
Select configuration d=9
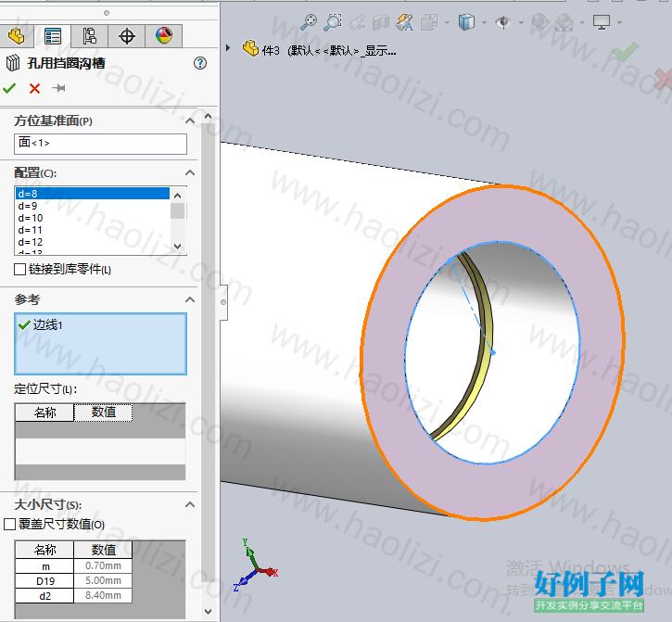(x=93, y=206)
